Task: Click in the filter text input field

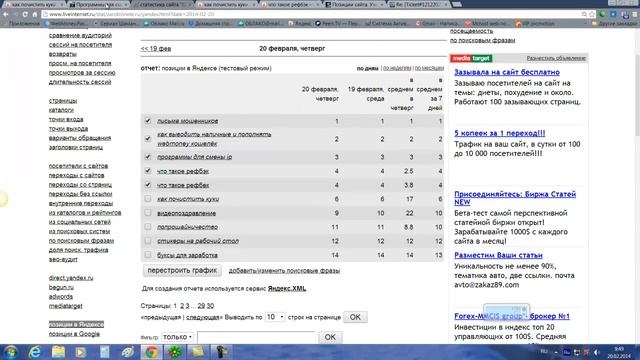Action: [x=256, y=337]
